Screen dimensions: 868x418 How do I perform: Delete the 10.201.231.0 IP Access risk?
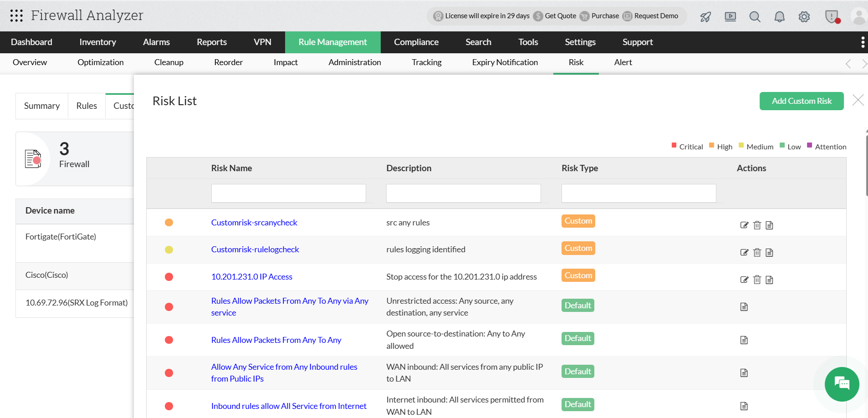coord(757,280)
